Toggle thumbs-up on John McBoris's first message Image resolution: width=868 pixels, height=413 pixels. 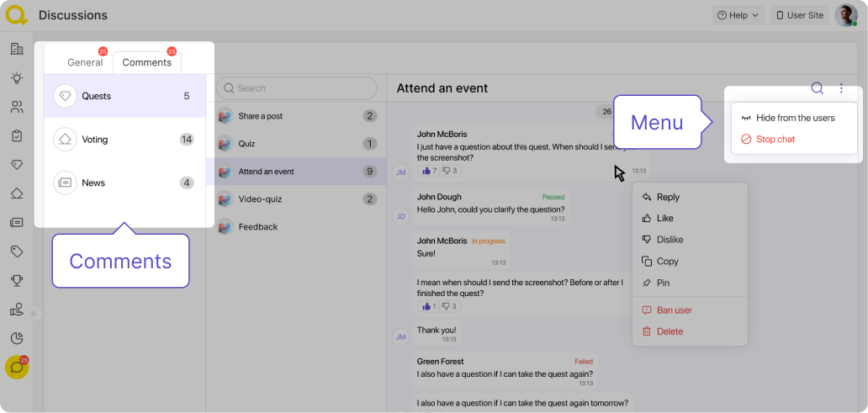coord(429,171)
